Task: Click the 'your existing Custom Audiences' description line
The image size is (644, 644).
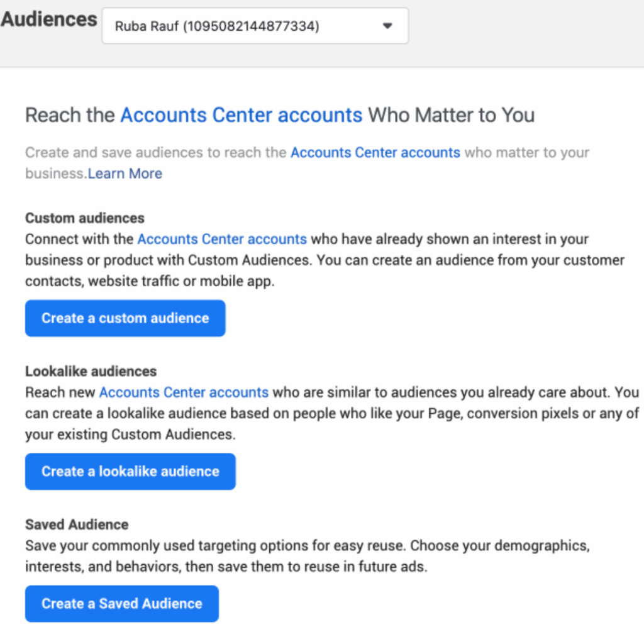Action: (131, 435)
